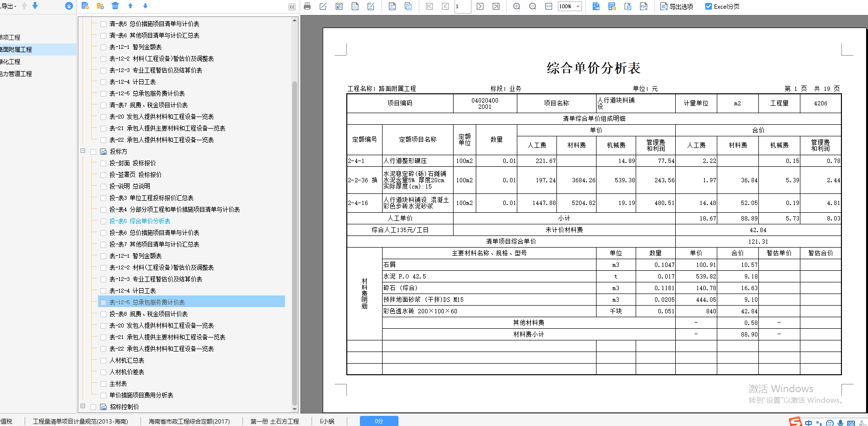Open report 单价措施项目费用分析表

coord(141,395)
